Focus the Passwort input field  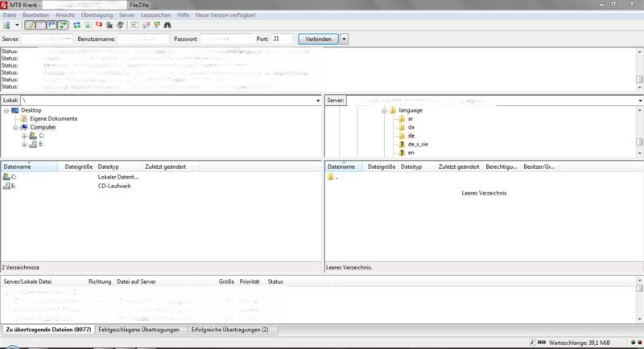click(226, 39)
